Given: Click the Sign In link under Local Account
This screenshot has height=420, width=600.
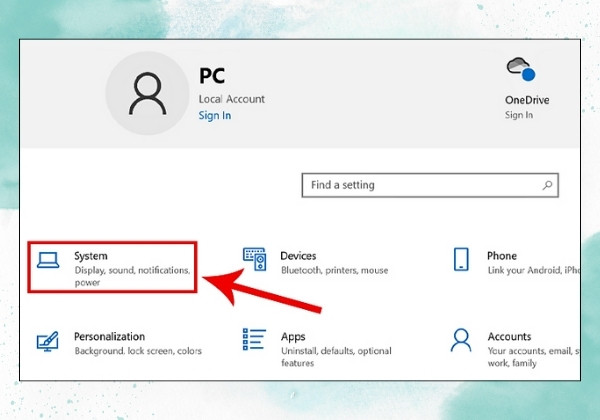Looking at the screenshot, I should coord(215,116).
